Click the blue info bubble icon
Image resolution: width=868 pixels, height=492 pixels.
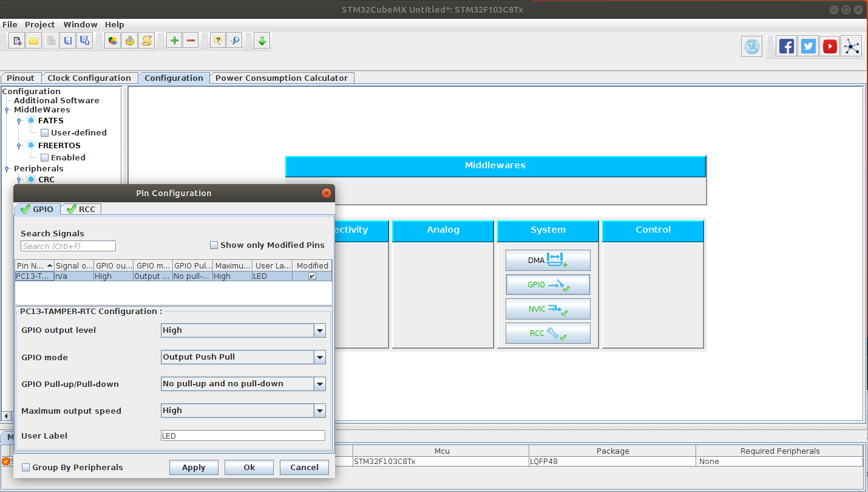234,41
